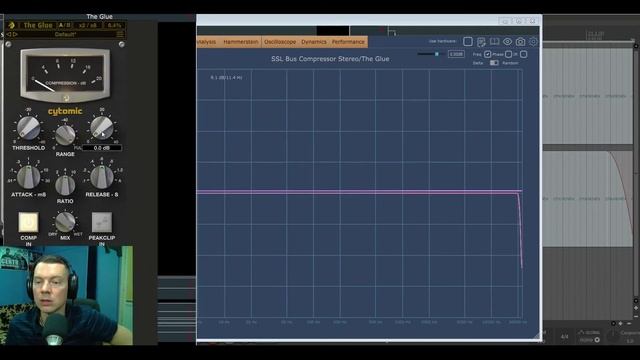Click the 4/4 time signature in the DAW
The width and height of the screenshot is (640, 360).
(564, 337)
